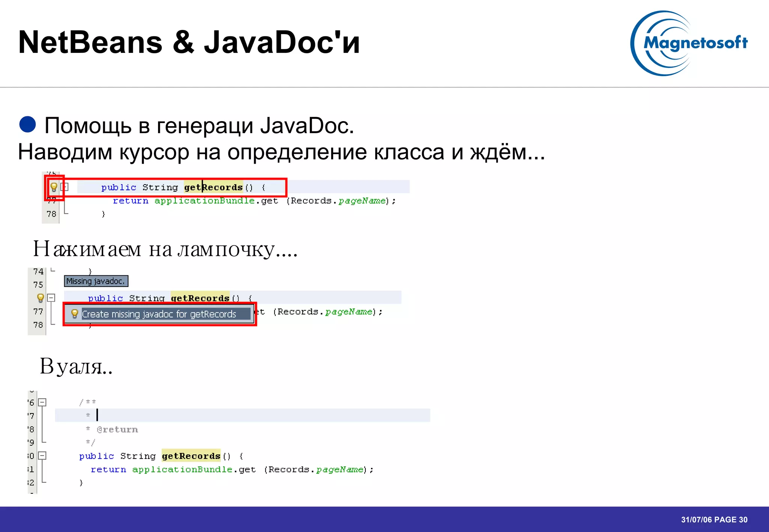769x532 pixels.
Task: Click 'pageName' in the third snippet return line
Action: click(339, 470)
